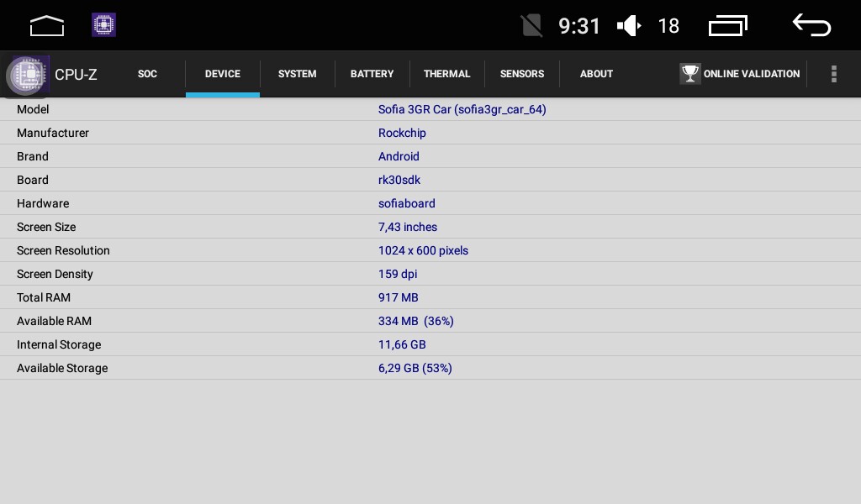Select the Sofia 3GR Car model value

(462, 109)
